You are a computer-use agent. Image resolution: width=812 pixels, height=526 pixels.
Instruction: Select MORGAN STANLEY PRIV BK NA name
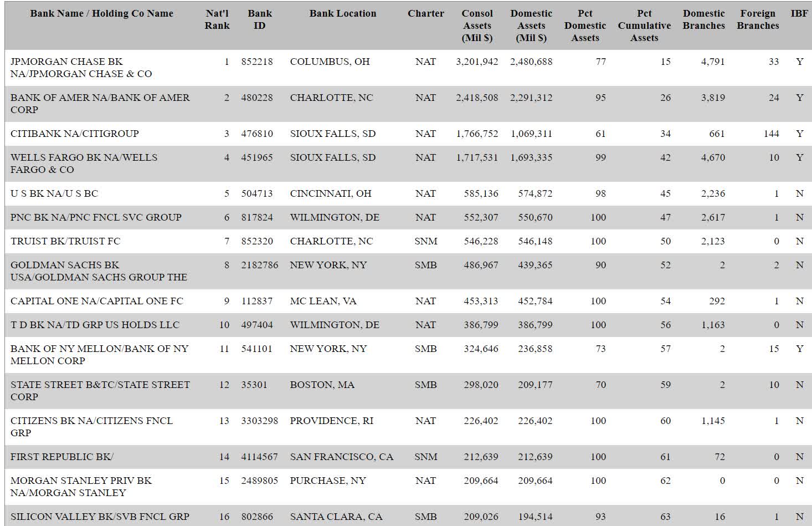[x=81, y=487]
